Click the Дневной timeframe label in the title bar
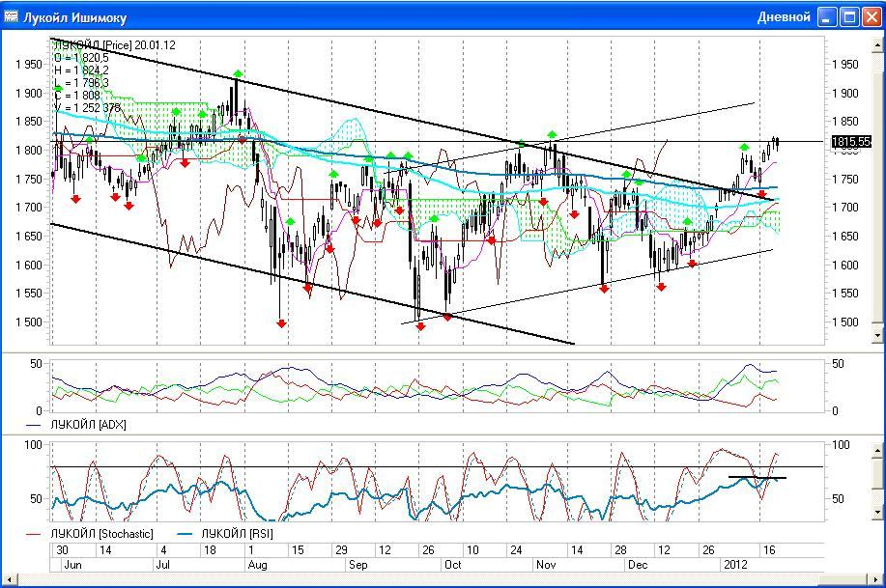The image size is (886, 588). pyautogui.click(x=784, y=17)
